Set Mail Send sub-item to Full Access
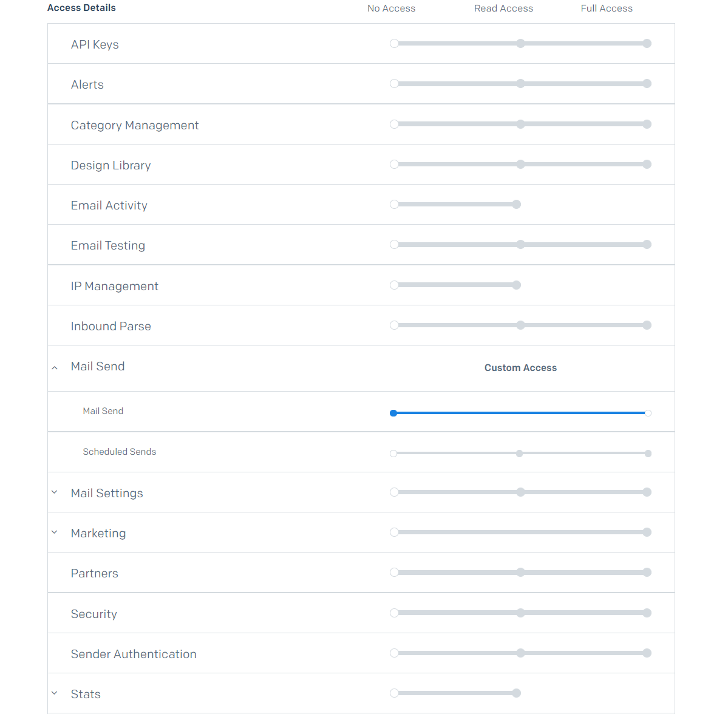Viewport: 728px width, 714px height. coord(648,413)
